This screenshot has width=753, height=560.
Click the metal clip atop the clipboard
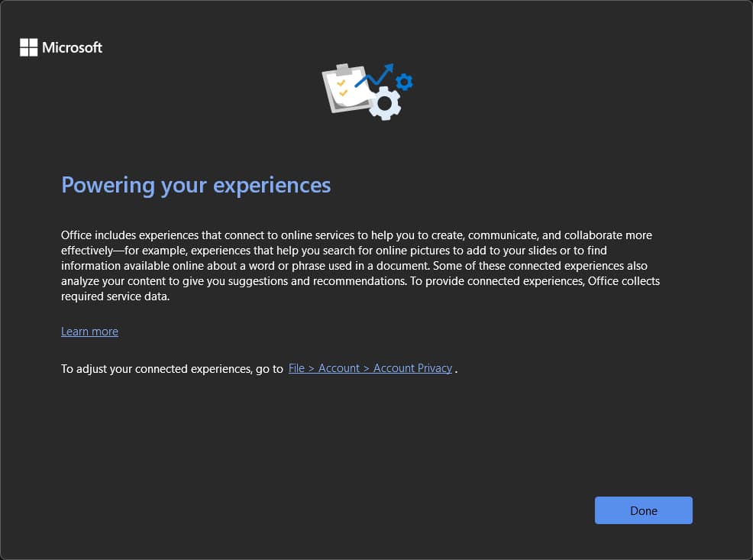pyautogui.click(x=341, y=70)
